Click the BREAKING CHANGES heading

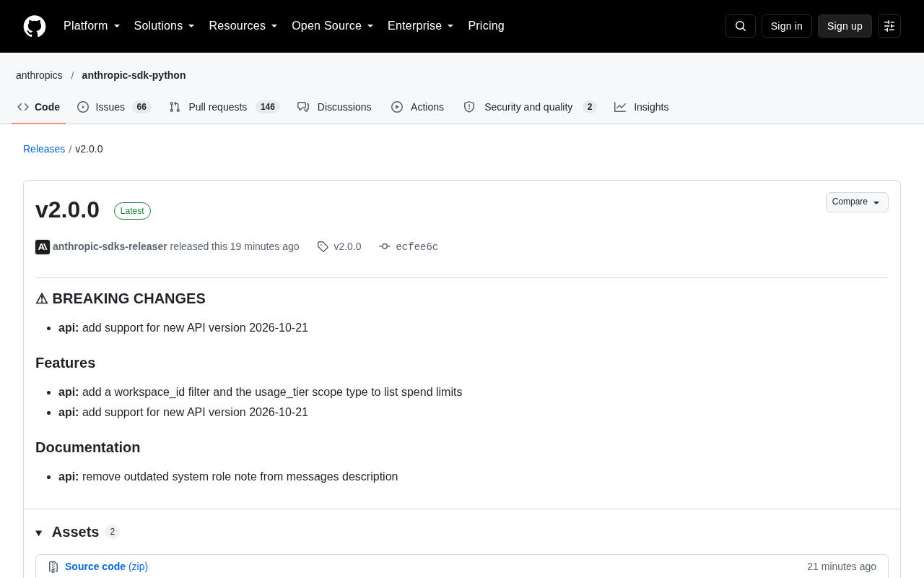121,298
